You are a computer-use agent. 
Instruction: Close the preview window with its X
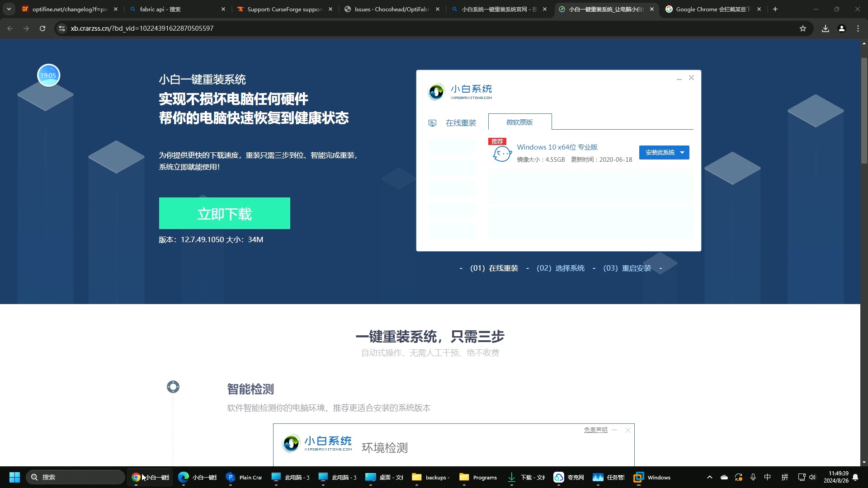click(691, 78)
